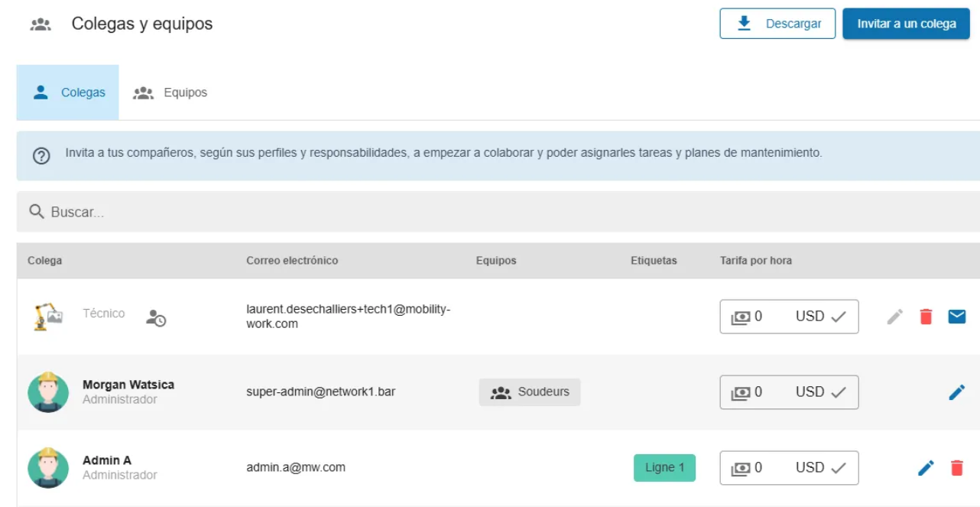Click the Técnico role label
The width and height of the screenshot is (980, 507).
pyautogui.click(x=104, y=314)
